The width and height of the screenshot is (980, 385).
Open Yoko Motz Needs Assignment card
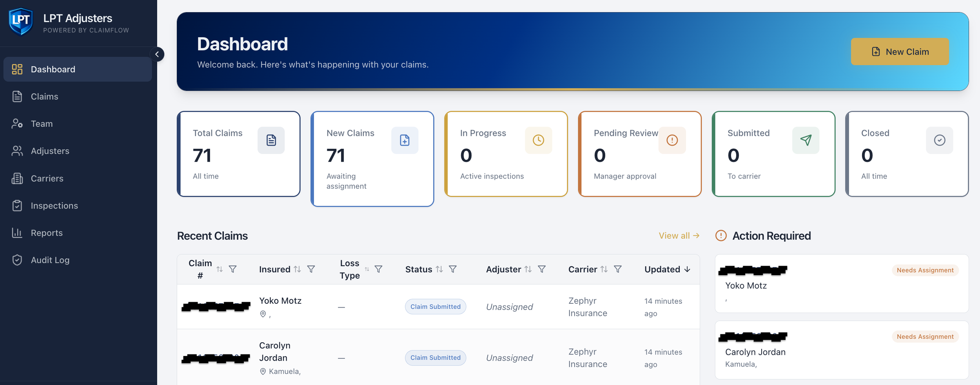(842, 283)
